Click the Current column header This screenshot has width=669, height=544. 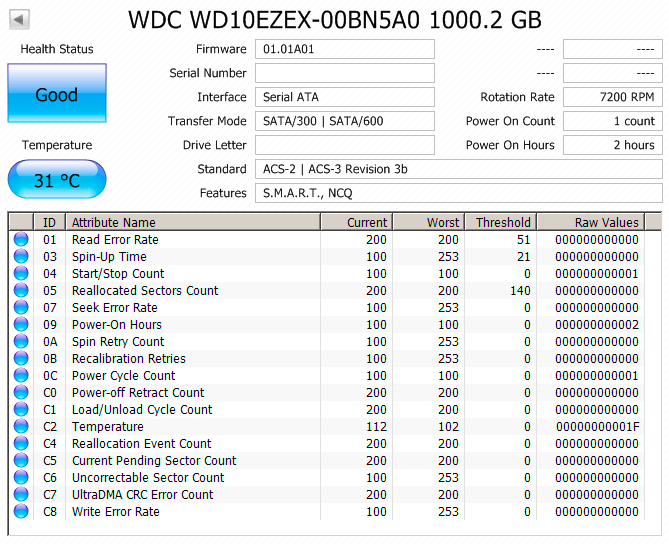(x=357, y=222)
